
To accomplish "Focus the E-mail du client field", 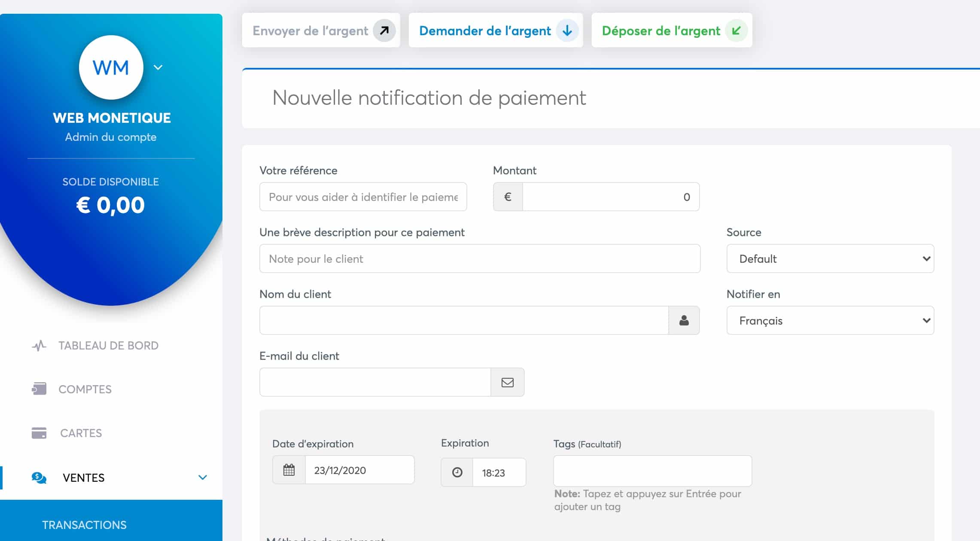I will [x=375, y=382].
